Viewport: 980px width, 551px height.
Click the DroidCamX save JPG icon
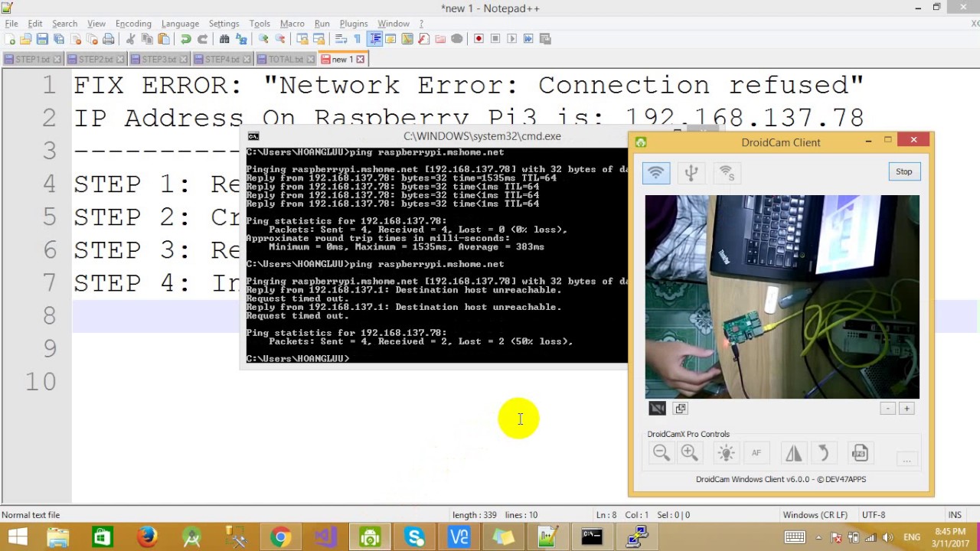tap(860, 453)
